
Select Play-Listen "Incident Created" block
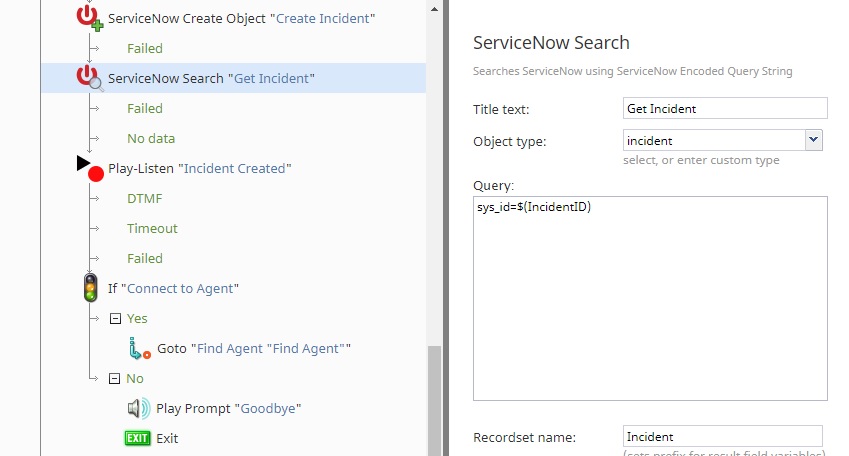200,168
